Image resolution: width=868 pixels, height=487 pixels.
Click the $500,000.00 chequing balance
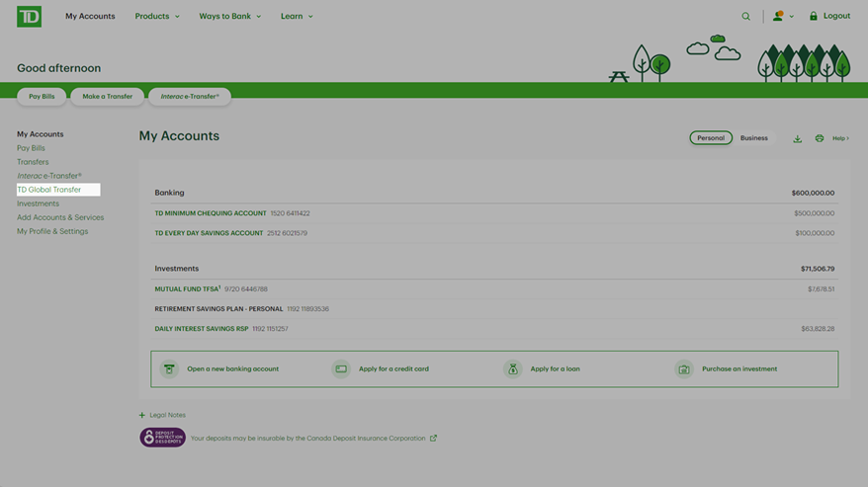click(814, 213)
